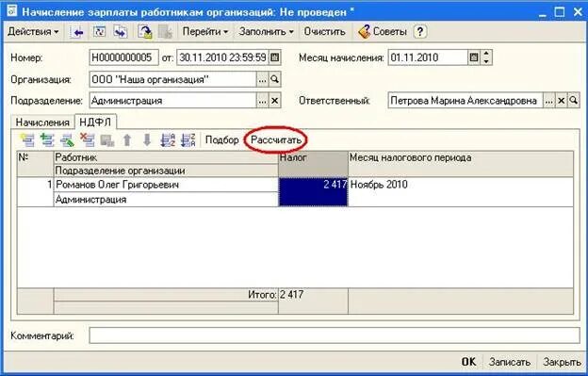The width and height of the screenshot is (588, 376).
Task: Maximize the document window
Action: click(559, 12)
